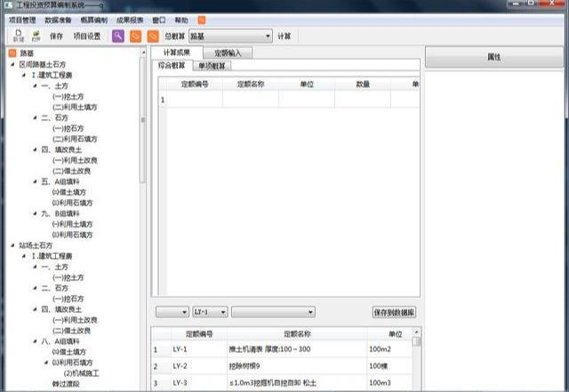Click the 定额名称 header in the upper table
Screen dimensions: 569x392
pyautogui.click(x=251, y=84)
